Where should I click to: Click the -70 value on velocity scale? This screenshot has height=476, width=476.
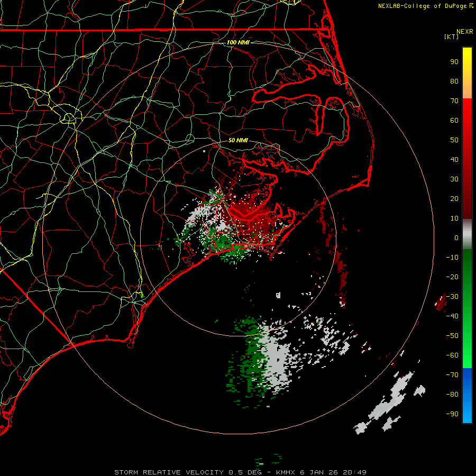coord(452,375)
